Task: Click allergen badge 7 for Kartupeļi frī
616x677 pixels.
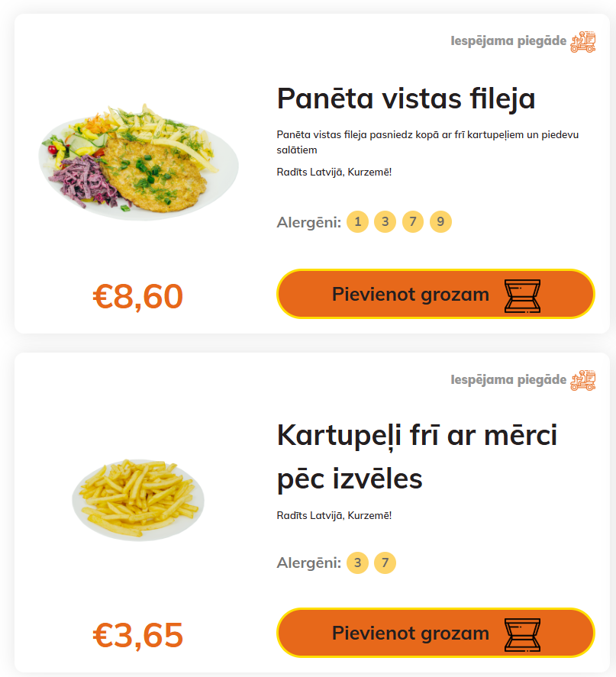Action: pos(385,563)
